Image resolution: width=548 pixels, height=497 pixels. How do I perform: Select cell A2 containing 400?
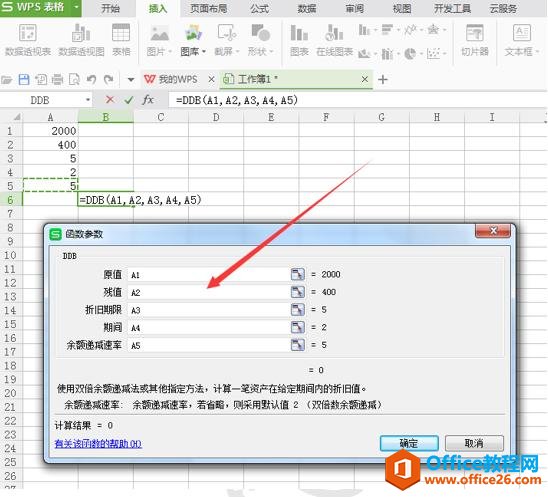tap(50, 144)
